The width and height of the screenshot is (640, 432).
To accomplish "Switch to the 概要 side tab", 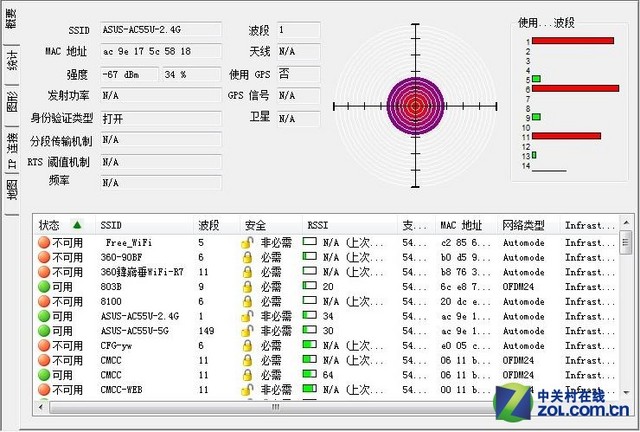I will [x=12, y=19].
